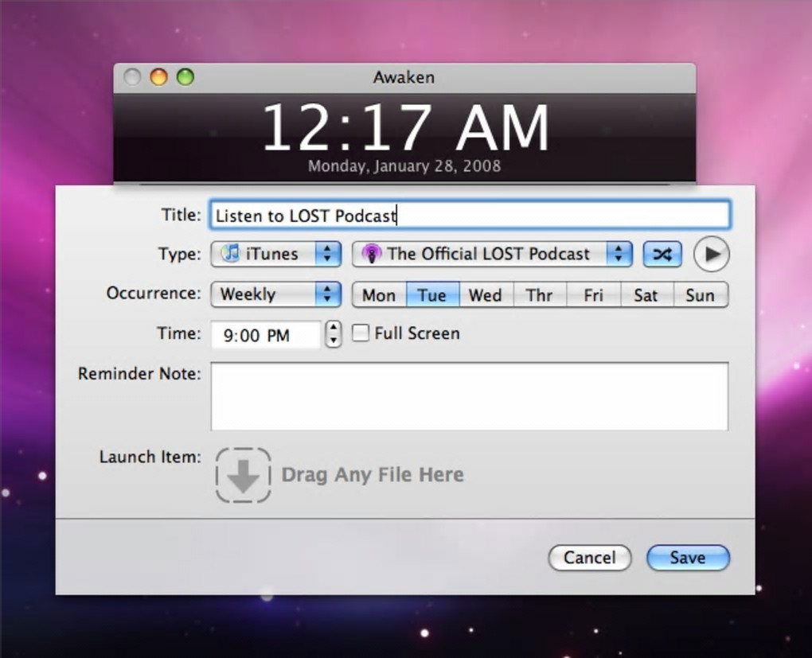The width and height of the screenshot is (812, 658).
Task: Click the date Monday, January 28, 2008
Action: [x=404, y=166]
